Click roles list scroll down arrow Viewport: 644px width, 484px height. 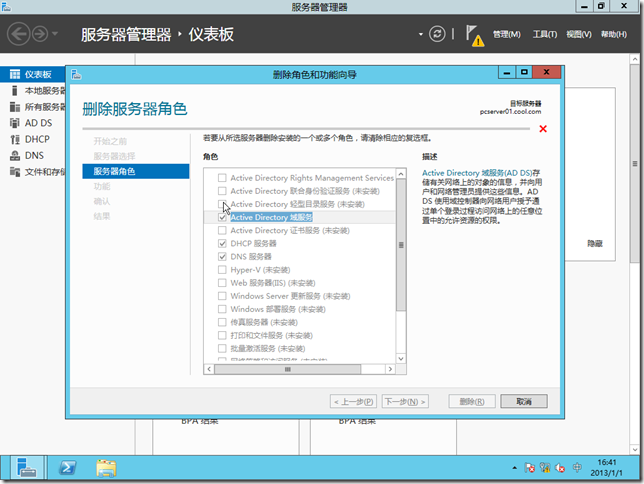click(401, 358)
